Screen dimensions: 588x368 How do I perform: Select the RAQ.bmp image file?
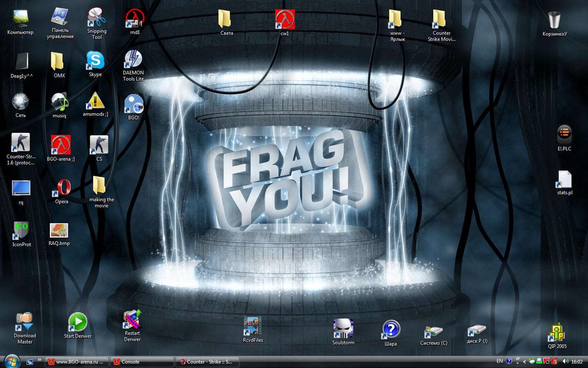click(x=59, y=234)
